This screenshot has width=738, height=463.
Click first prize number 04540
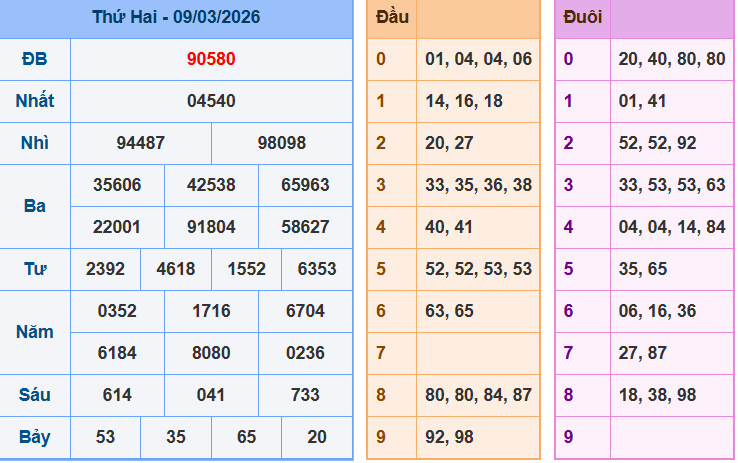(211, 101)
